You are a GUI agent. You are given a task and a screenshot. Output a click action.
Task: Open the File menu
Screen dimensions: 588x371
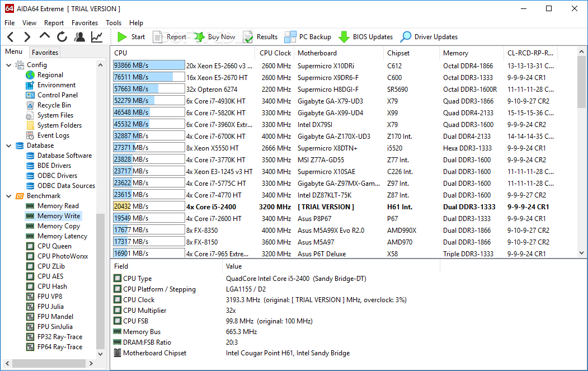[x=10, y=23]
